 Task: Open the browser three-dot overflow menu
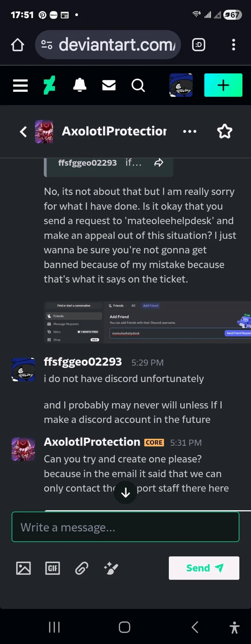[x=234, y=45]
